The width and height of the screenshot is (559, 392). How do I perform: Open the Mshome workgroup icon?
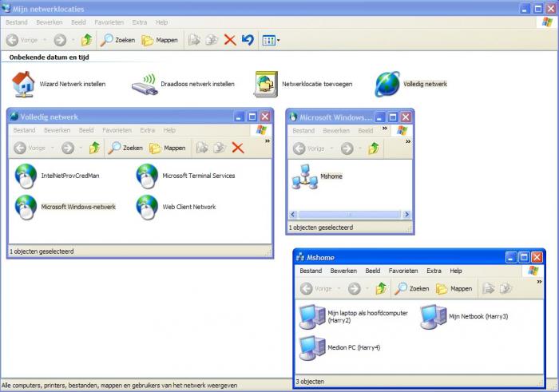pos(305,176)
